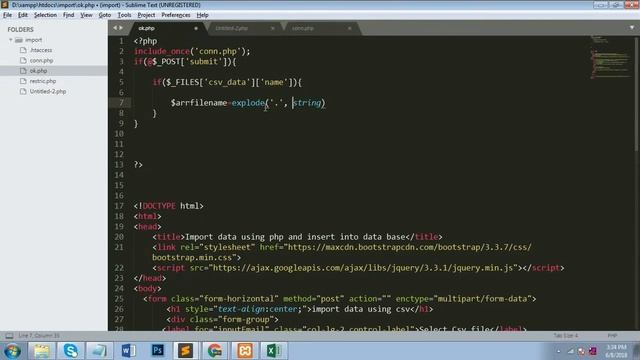The height and width of the screenshot is (360, 640).
Task: Click the DOCTYPE html line
Action: click(x=168, y=206)
